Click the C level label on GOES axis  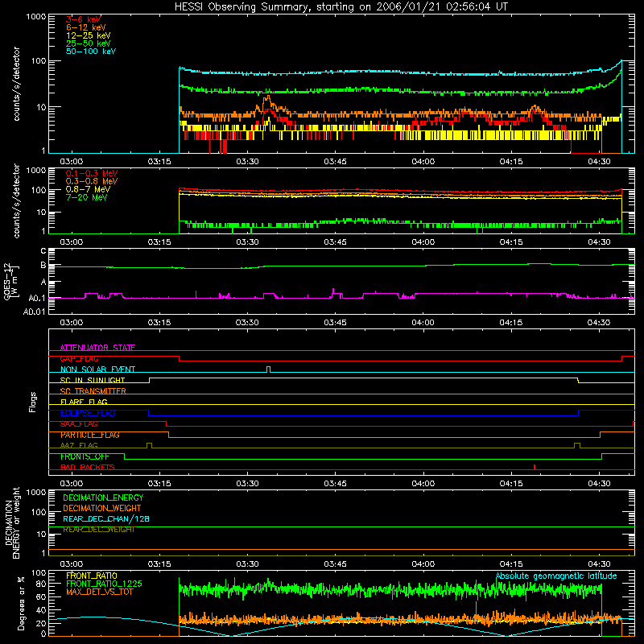[43, 251]
